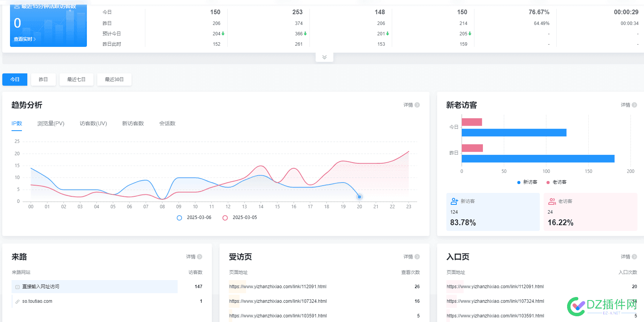Screen dimensions: 644x322
Task: Open 107324.html link in 受访页
Action: coord(278,301)
